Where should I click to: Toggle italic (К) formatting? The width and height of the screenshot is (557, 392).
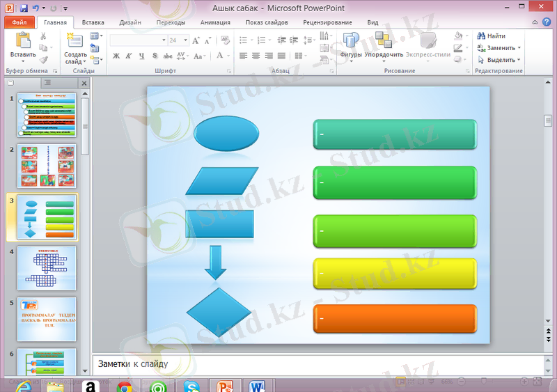click(129, 56)
